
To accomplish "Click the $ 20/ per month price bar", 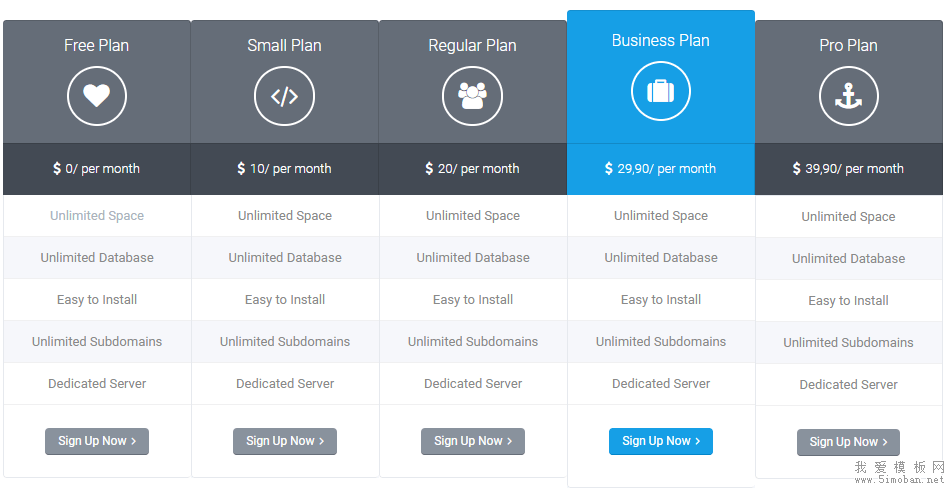I will coord(473,169).
